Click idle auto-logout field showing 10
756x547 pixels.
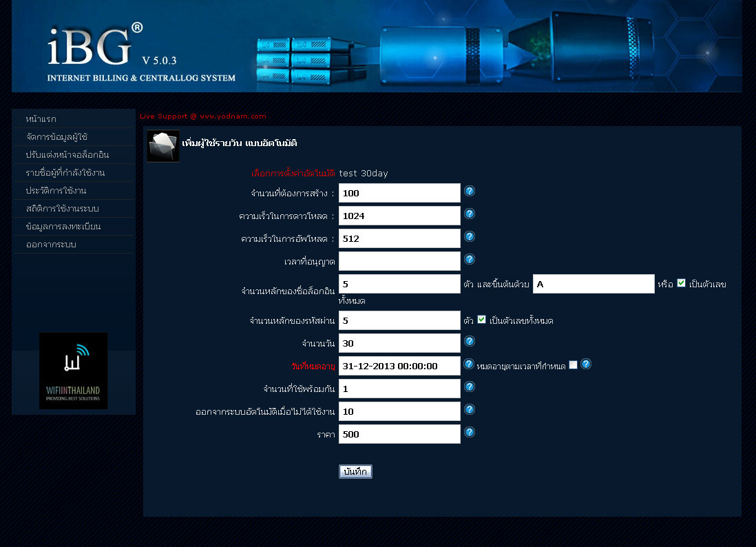pyautogui.click(x=400, y=411)
